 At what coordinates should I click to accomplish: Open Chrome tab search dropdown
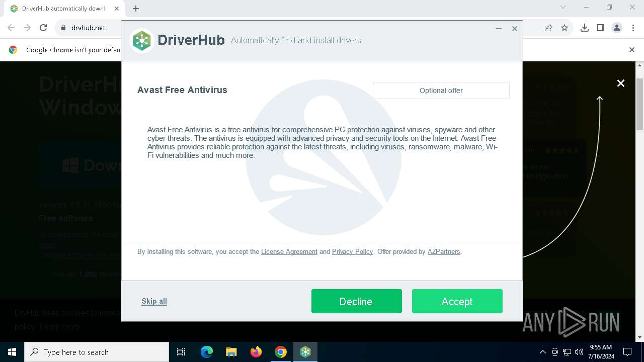click(x=563, y=7)
